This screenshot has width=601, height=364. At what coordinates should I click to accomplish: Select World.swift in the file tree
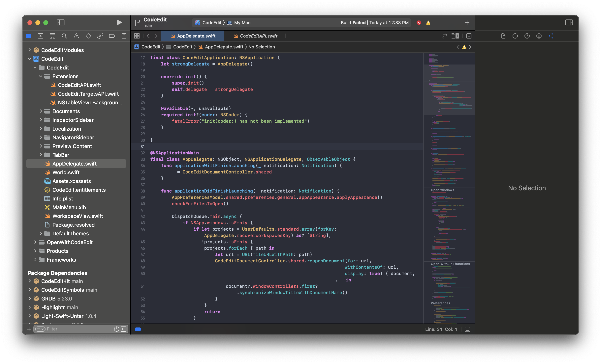tap(76, 172)
